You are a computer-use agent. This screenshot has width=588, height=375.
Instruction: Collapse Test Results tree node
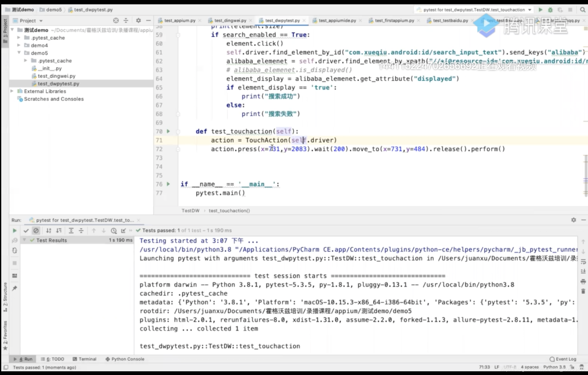point(24,240)
